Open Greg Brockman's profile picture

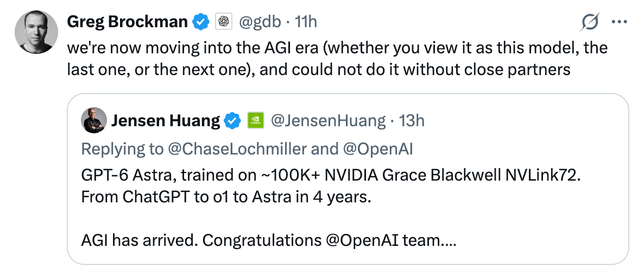(36, 32)
